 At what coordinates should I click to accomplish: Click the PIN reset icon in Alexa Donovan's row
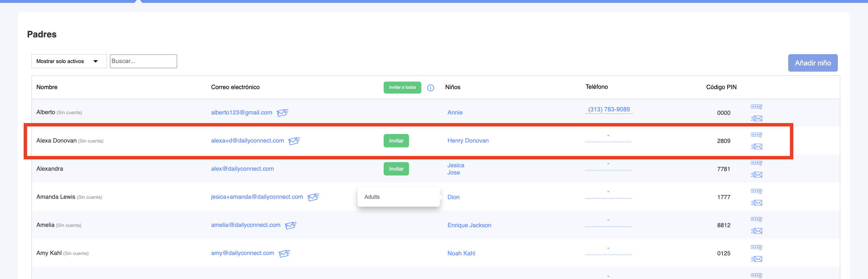click(756, 135)
